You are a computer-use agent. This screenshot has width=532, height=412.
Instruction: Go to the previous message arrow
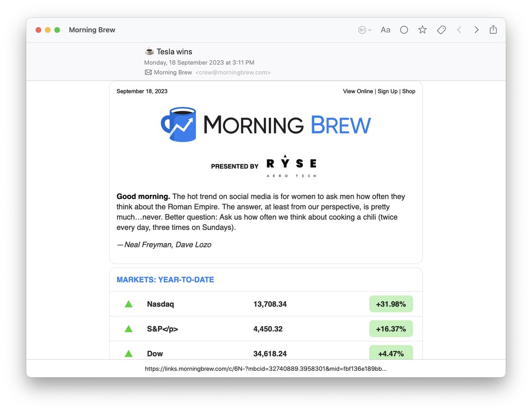(x=459, y=30)
